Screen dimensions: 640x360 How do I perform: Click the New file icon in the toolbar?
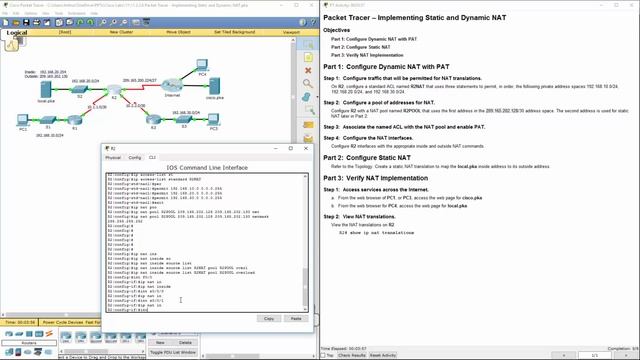pos(6,22)
